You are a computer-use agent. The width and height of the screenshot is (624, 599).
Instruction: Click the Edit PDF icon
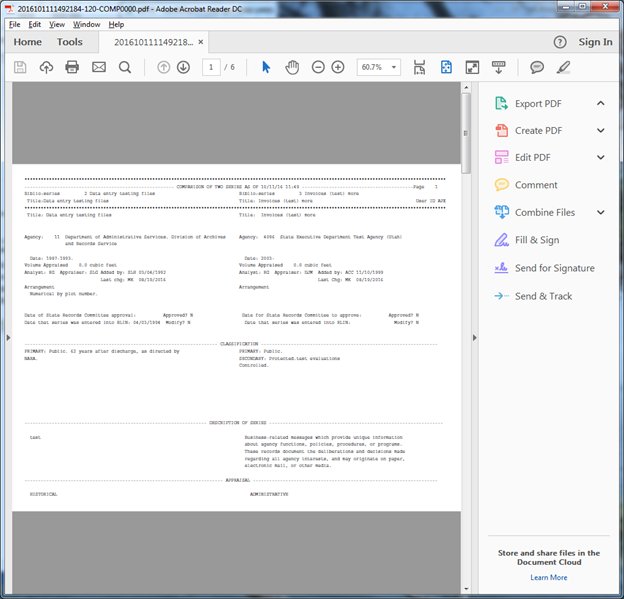point(501,157)
